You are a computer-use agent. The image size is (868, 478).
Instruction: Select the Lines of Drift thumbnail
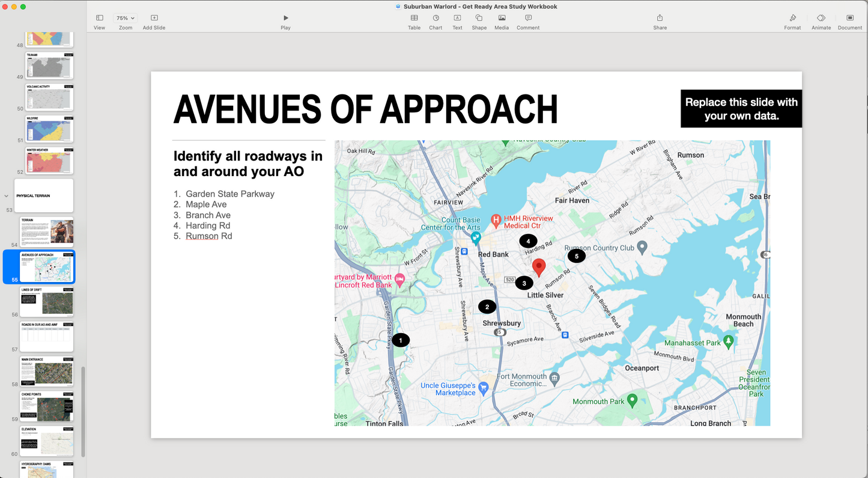(47, 302)
